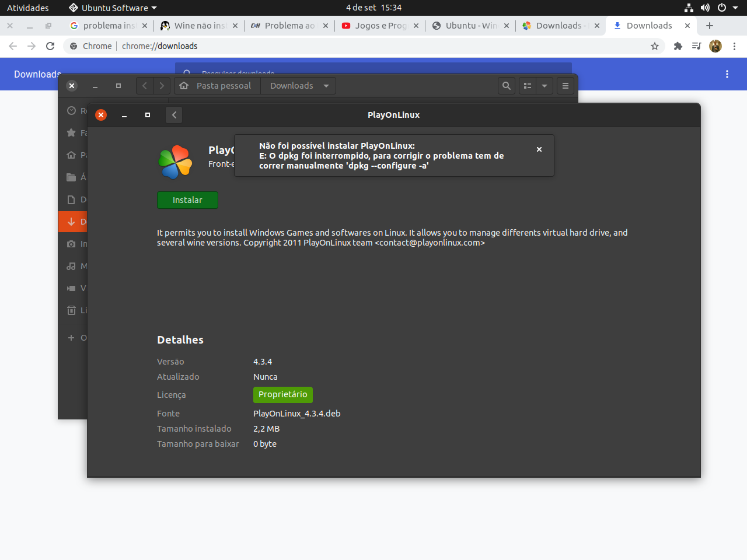This screenshot has height=560, width=747.
Task: Navigate back in Files window
Action: tap(145, 86)
